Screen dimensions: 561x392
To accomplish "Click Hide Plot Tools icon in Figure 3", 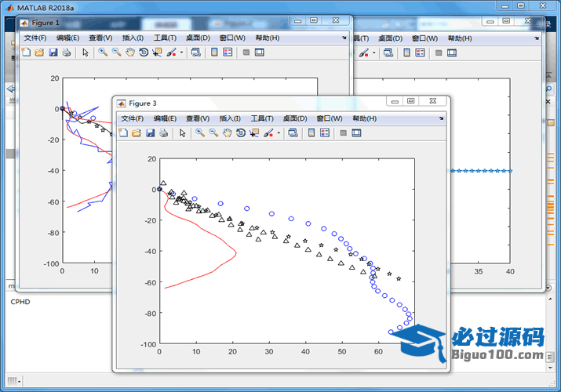I will click(x=343, y=133).
